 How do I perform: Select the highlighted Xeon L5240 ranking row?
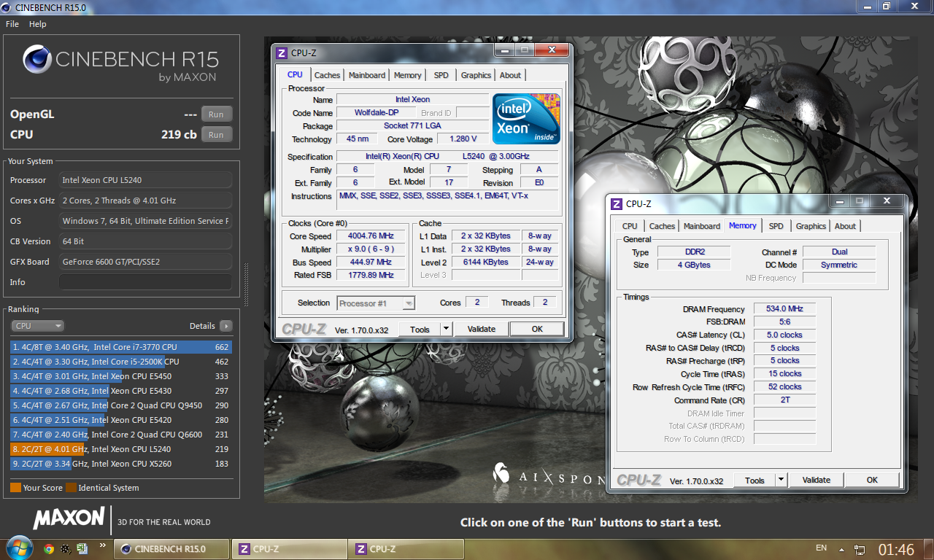pyautogui.click(x=121, y=449)
